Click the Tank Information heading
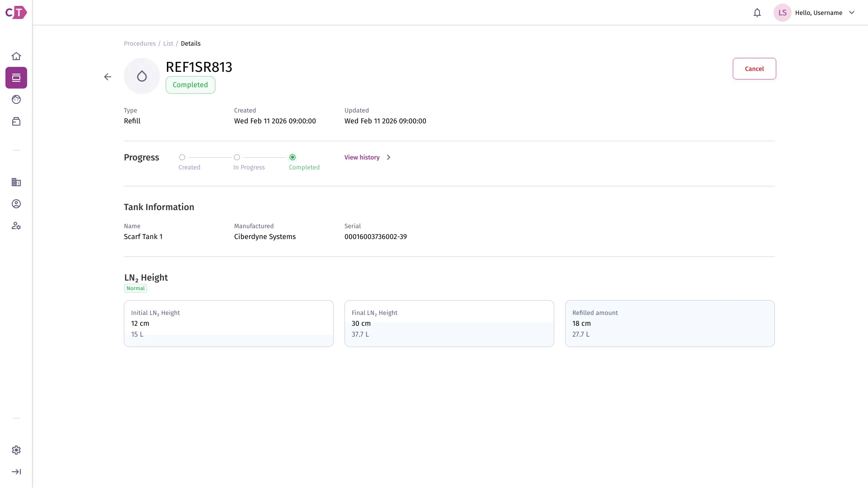868x488 pixels. (x=159, y=207)
